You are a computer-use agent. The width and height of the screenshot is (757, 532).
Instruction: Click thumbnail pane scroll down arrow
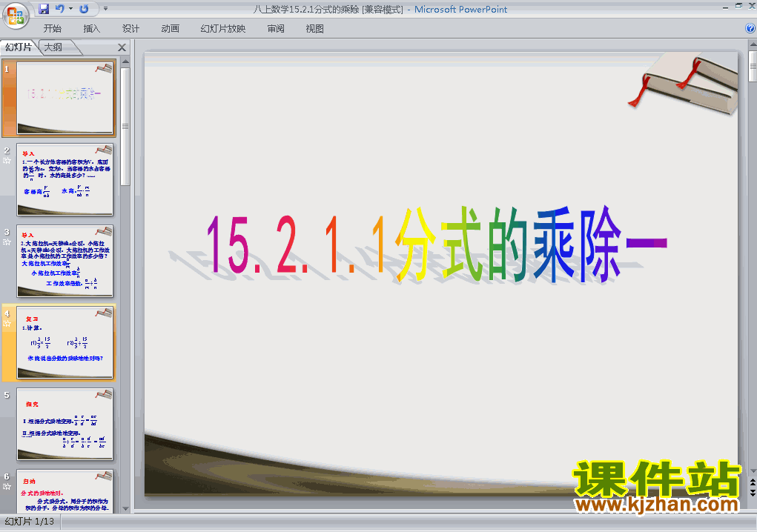coord(125,508)
